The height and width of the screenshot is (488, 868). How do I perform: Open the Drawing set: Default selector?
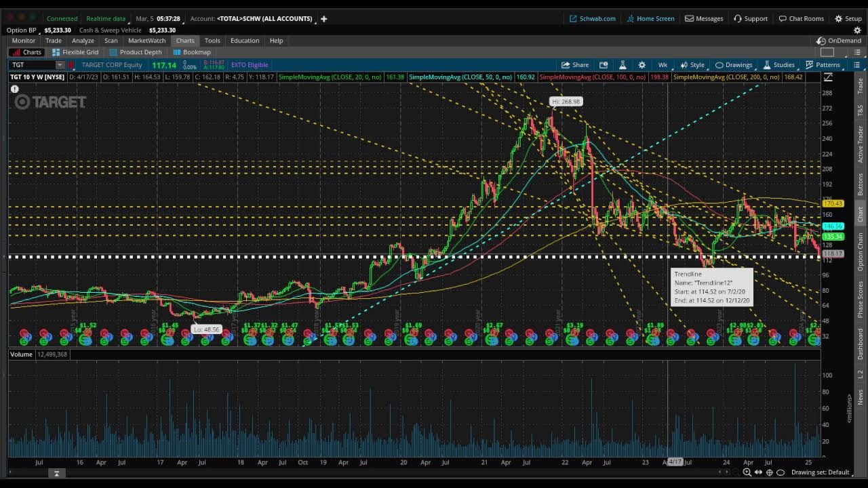(x=820, y=472)
